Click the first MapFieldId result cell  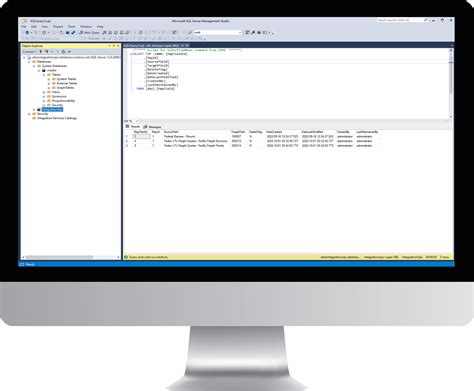click(x=142, y=136)
